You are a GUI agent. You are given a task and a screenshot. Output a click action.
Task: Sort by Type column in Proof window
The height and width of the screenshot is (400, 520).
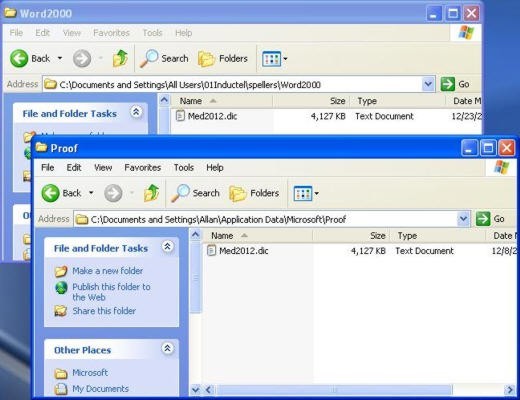(x=438, y=236)
